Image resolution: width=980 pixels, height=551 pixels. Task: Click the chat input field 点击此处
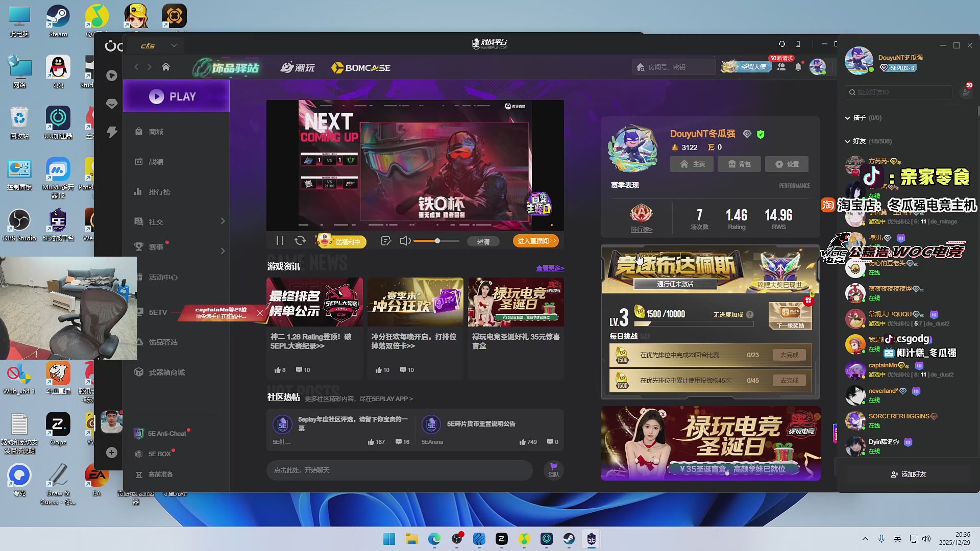398,470
